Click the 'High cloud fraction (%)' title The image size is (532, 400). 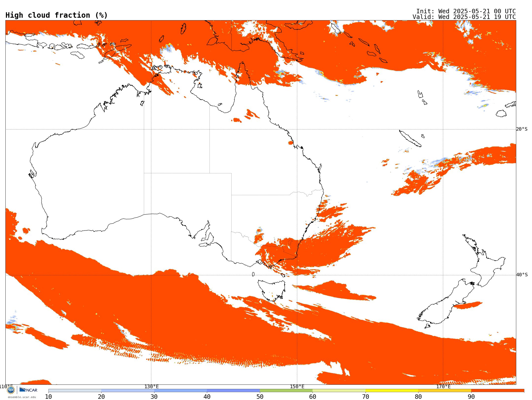pos(56,15)
